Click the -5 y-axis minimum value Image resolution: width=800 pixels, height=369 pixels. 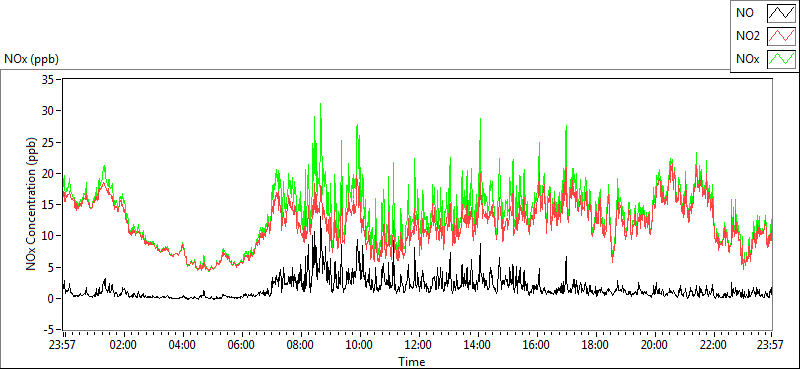[49, 330]
